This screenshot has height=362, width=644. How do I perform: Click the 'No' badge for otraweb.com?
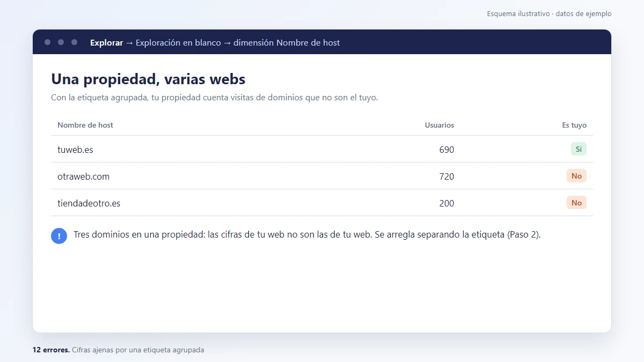576,176
